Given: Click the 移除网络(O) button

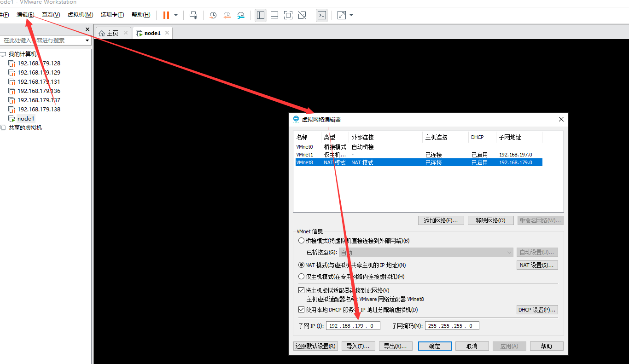Looking at the screenshot, I should pyautogui.click(x=491, y=220).
